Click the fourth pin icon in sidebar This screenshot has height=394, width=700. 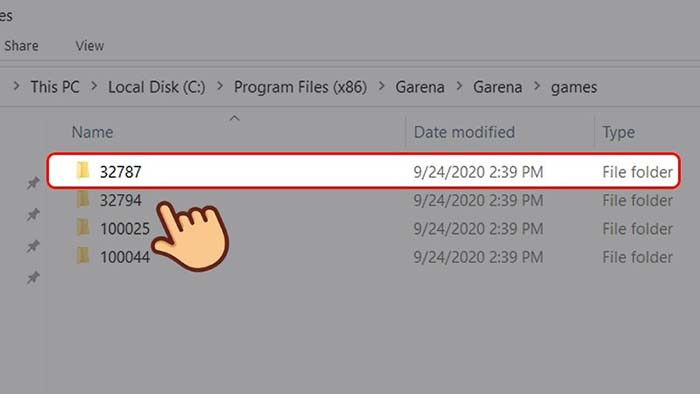33,278
